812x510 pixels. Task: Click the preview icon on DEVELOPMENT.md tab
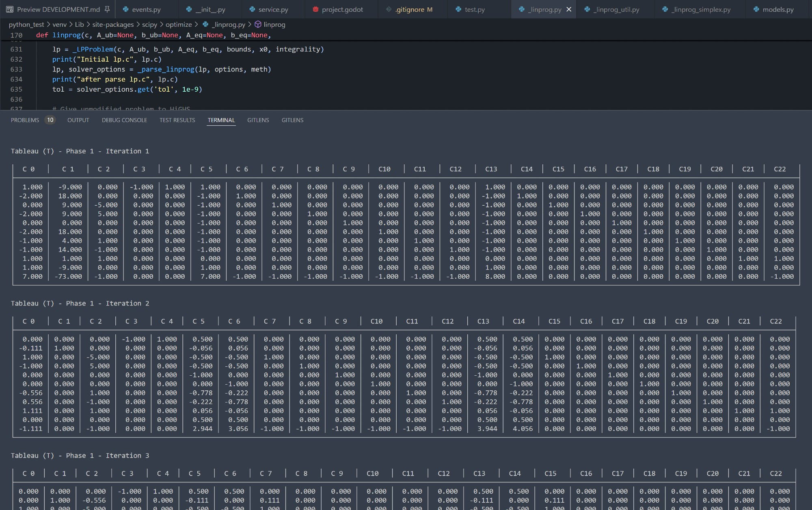pyautogui.click(x=10, y=9)
